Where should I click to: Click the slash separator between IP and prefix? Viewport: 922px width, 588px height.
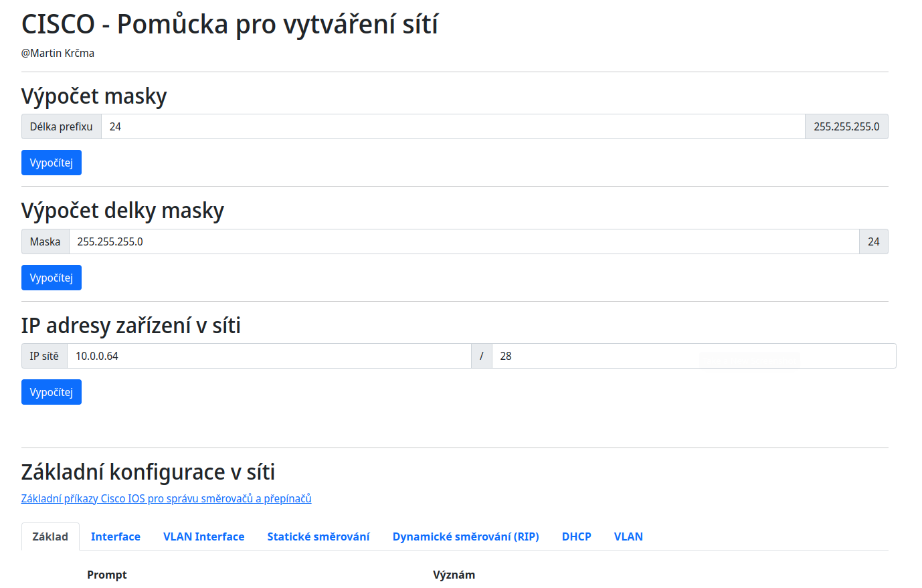pos(482,356)
